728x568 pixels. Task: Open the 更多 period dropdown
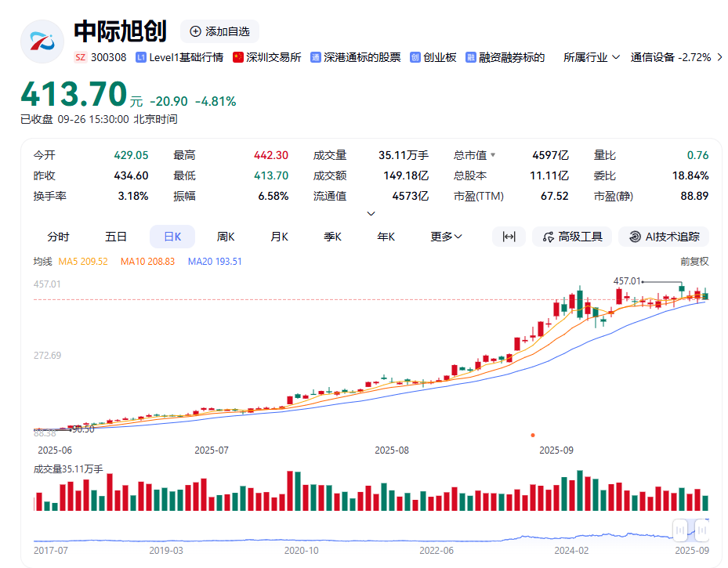pos(446,237)
